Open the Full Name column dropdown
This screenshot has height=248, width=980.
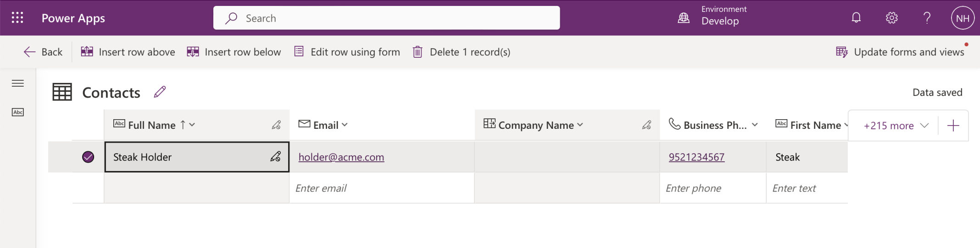pyautogui.click(x=192, y=125)
